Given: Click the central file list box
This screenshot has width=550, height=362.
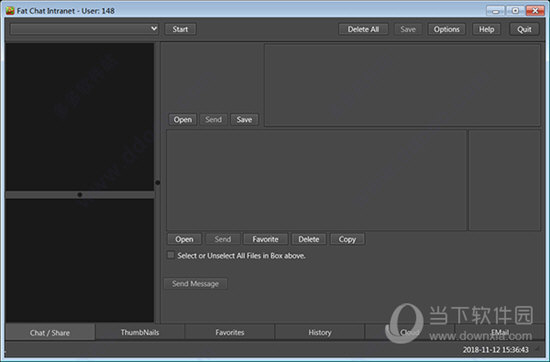Looking at the screenshot, I should 317,180.
